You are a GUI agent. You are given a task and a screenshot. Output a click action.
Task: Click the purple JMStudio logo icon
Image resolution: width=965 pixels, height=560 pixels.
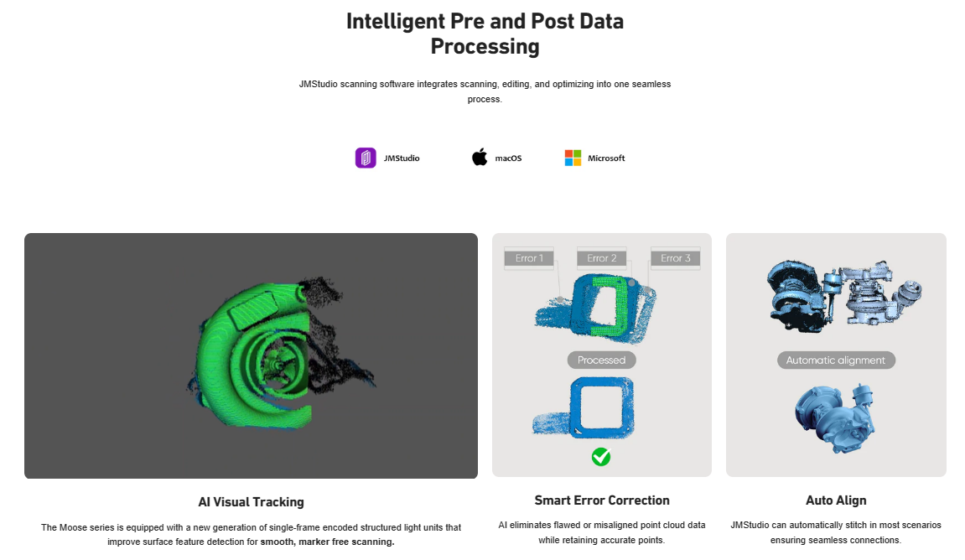click(366, 158)
